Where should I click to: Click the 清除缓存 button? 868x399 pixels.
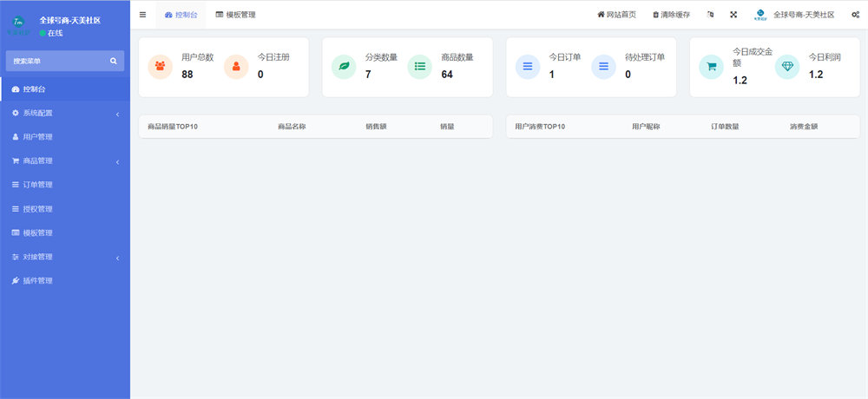pyautogui.click(x=671, y=15)
